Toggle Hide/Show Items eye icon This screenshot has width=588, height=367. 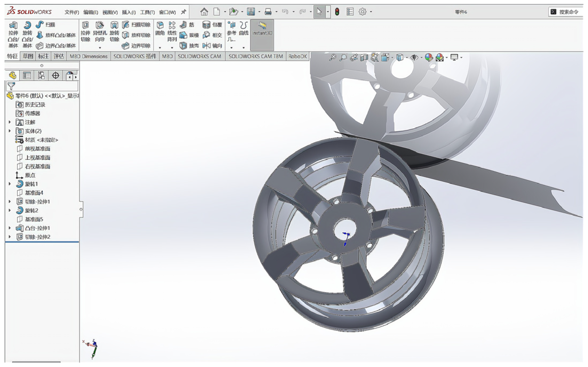coord(414,57)
